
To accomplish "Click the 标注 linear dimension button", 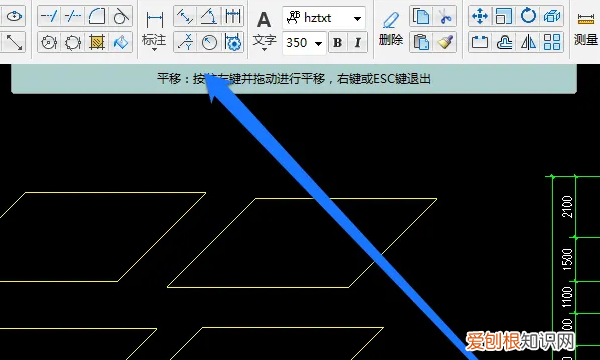I will point(154,29).
